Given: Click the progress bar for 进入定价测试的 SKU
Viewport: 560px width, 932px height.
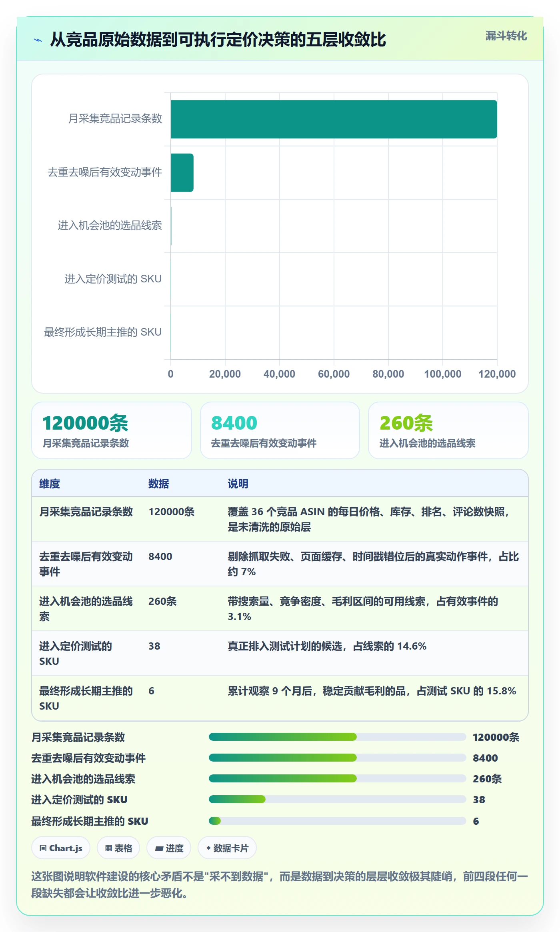Looking at the screenshot, I should [337, 799].
